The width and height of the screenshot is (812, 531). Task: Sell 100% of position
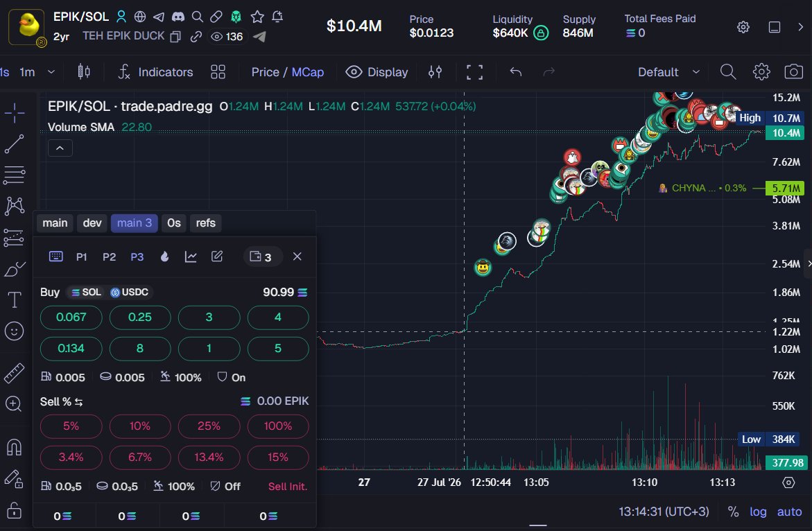click(278, 426)
